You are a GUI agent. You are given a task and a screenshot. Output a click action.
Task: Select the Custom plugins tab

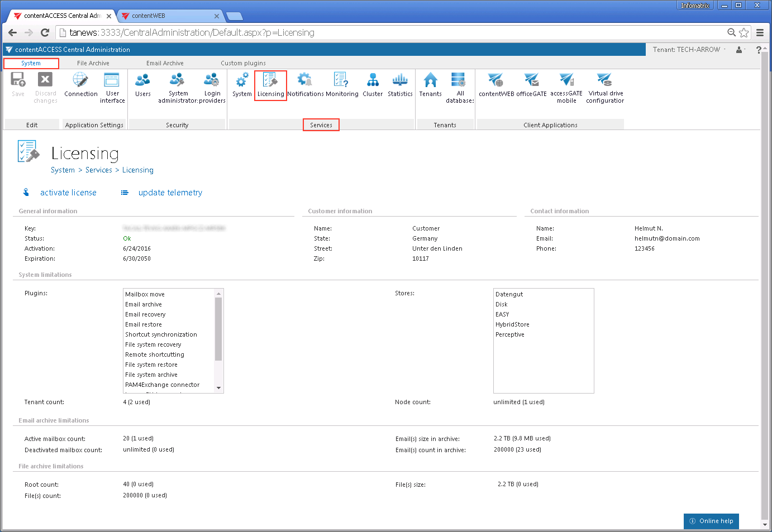click(243, 63)
